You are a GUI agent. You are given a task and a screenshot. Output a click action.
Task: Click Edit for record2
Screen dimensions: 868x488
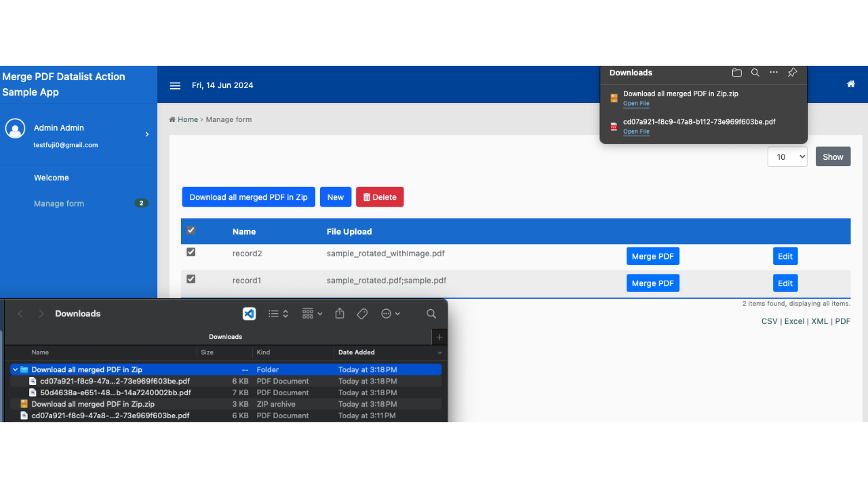[785, 256]
